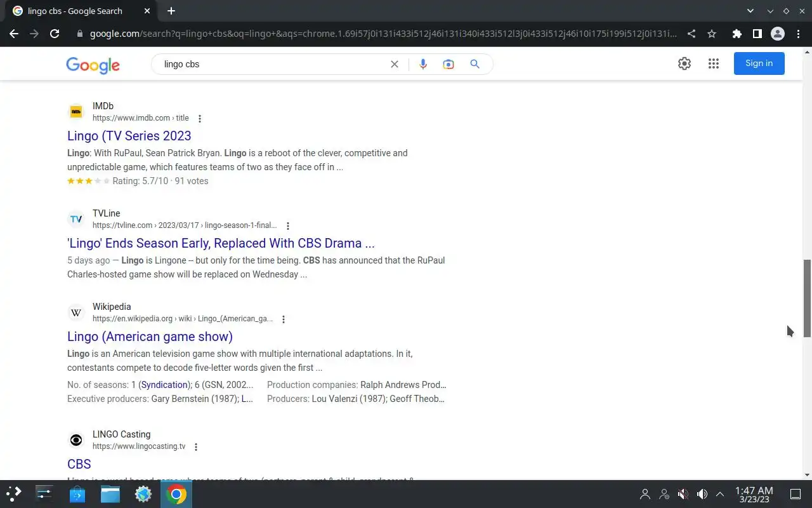This screenshot has height=508, width=812.
Task: Click the page vertical scrollbar thumb
Action: coord(807,298)
